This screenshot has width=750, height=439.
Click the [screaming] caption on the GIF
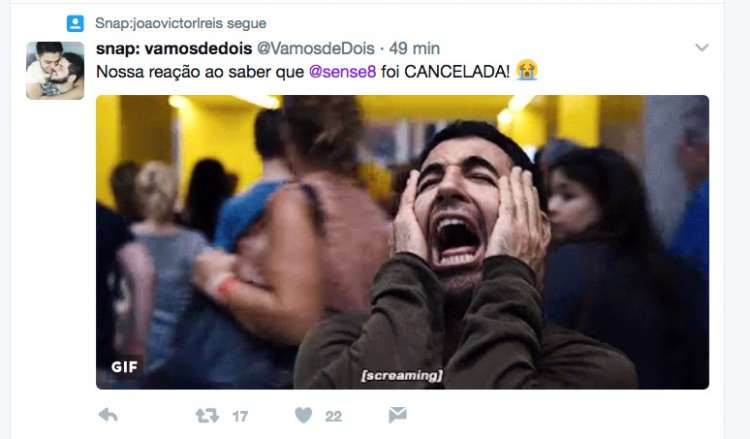click(x=402, y=375)
